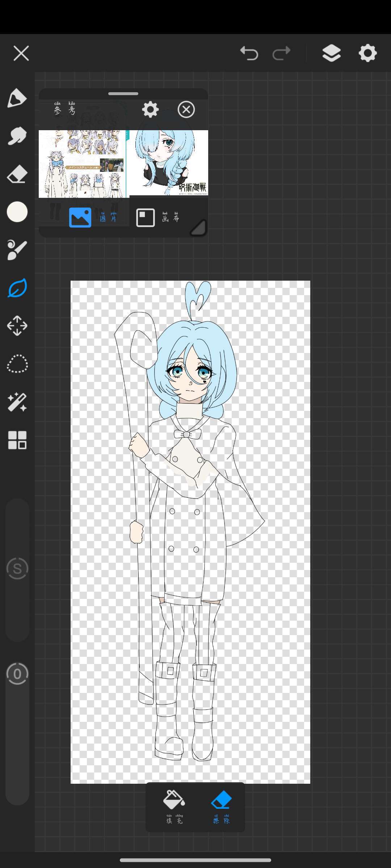This screenshot has height=868, width=391.
Task: Open the magic wand effects tool
Action: [17, 402]
